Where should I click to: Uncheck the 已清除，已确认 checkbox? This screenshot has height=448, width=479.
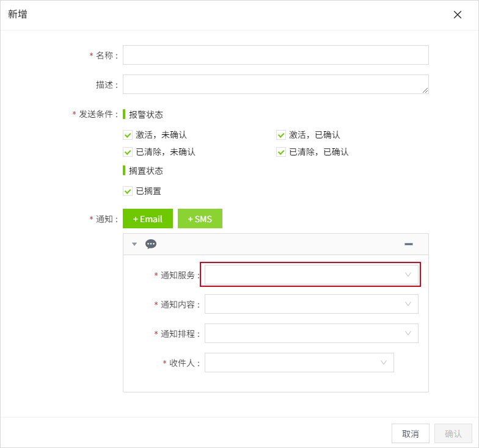pyautogui.click(x=281, y=152)
